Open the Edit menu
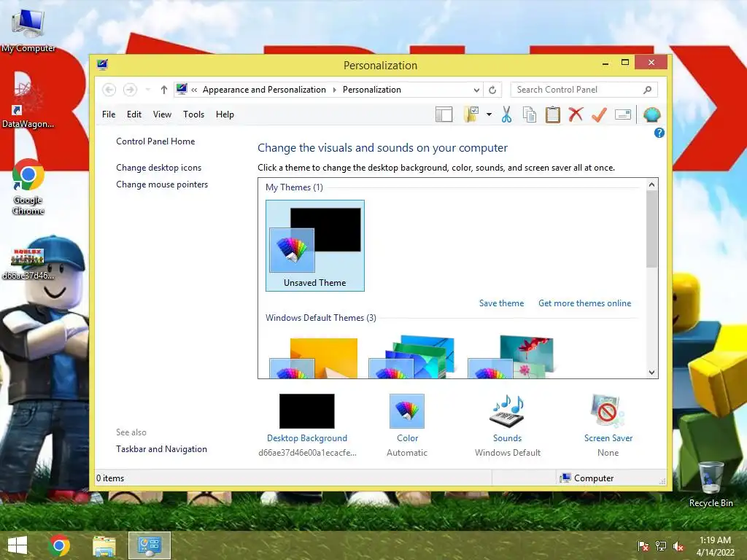747x560 pixels. [x=134, y=114]
